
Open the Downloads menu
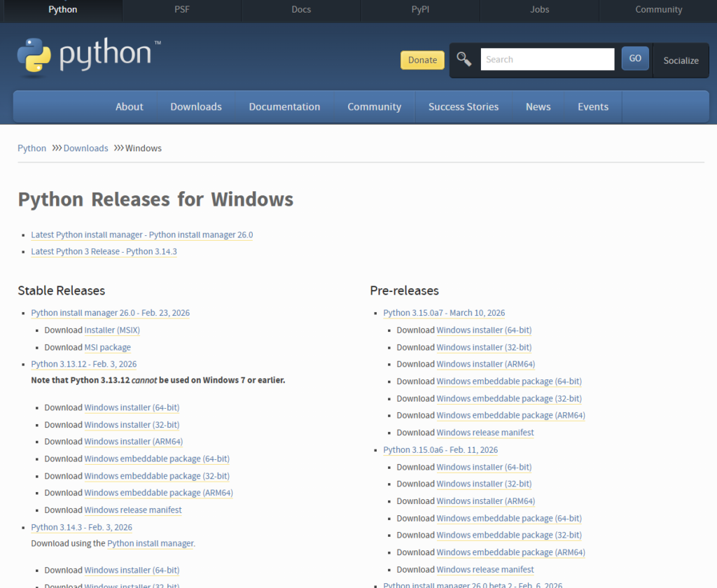(195, 106)
